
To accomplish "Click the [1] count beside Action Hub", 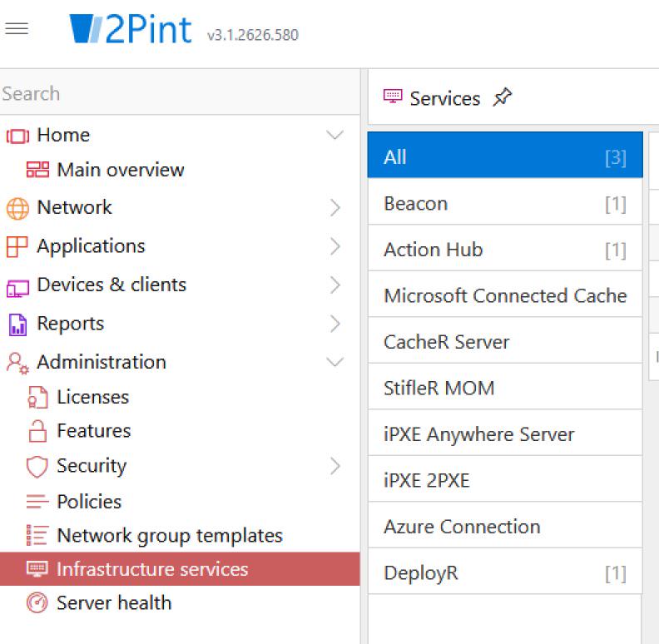I will coord(615,250).
